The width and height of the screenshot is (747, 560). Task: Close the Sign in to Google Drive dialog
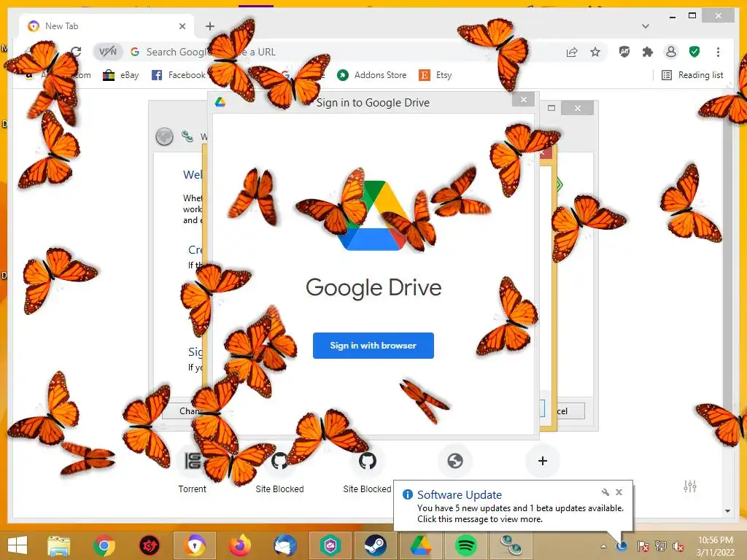[524, 99]
